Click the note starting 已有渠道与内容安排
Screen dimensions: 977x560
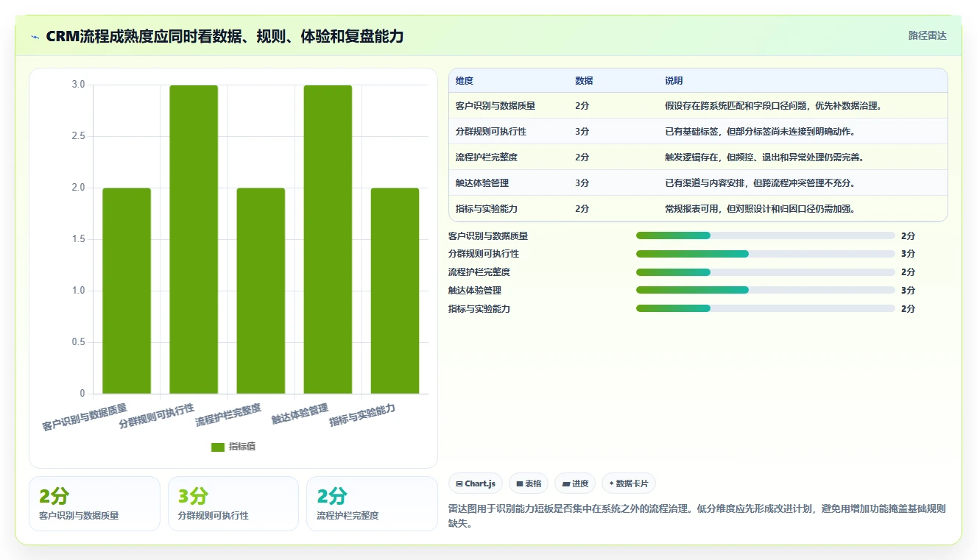point(760,183)
